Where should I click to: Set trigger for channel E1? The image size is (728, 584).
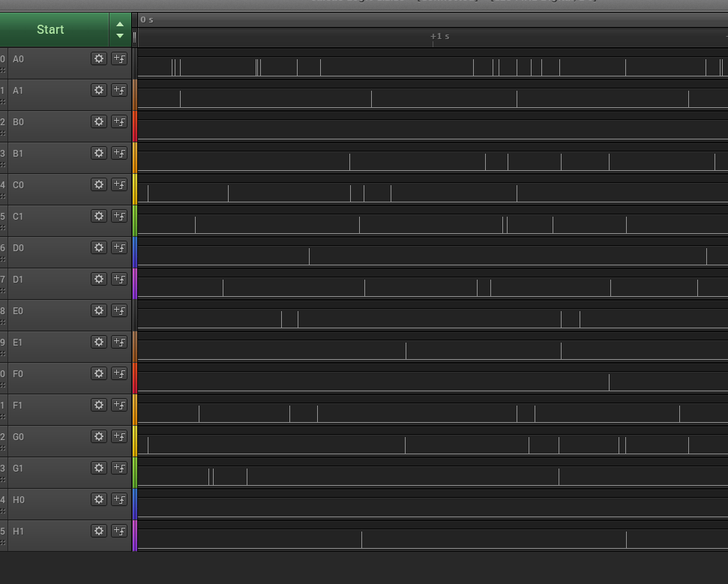coord(119,342)
